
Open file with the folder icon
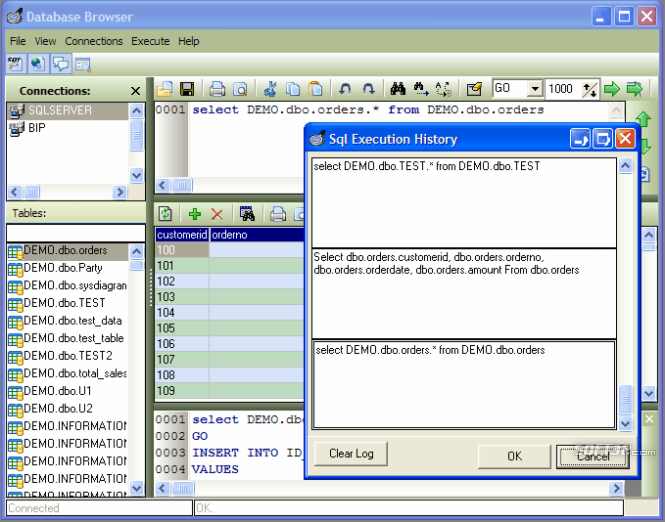165,89
